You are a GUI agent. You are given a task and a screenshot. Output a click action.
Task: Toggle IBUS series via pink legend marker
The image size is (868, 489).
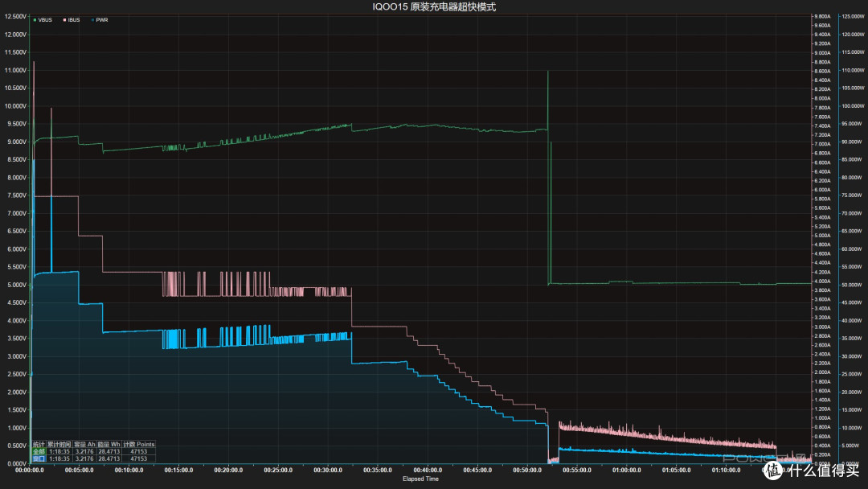pos(65,20)
